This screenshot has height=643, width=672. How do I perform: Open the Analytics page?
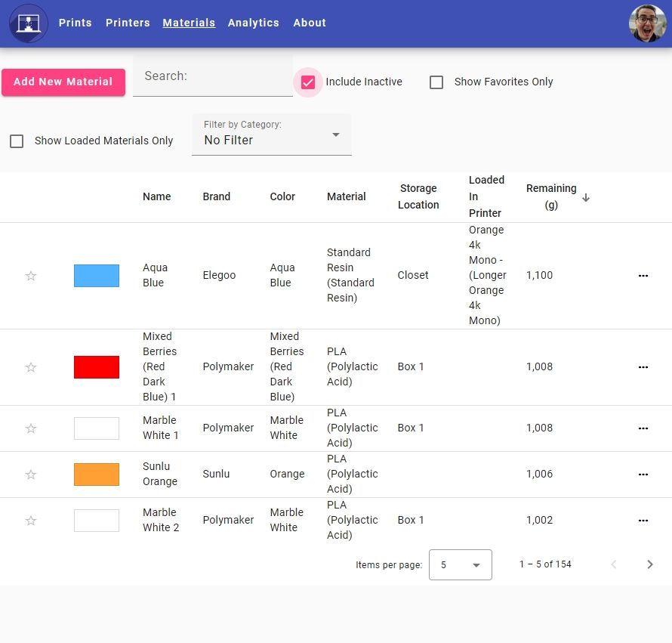click(x=253, y=23)
